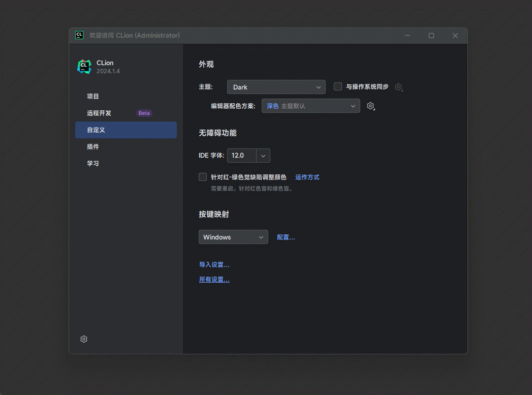Viewport: 532px width, 395px height.
Task: Select 远程开发 in the sidebar
Action: (x=100, y=113)
